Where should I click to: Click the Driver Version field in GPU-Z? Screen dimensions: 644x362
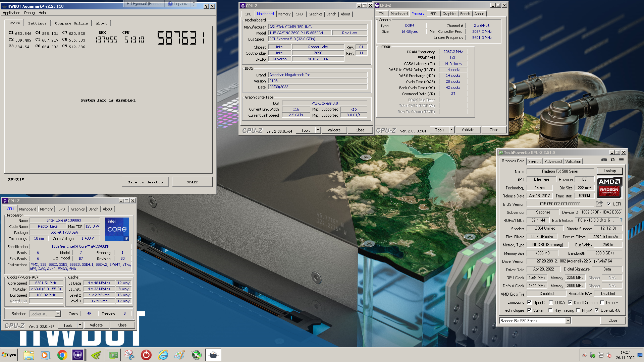point(574,261)
